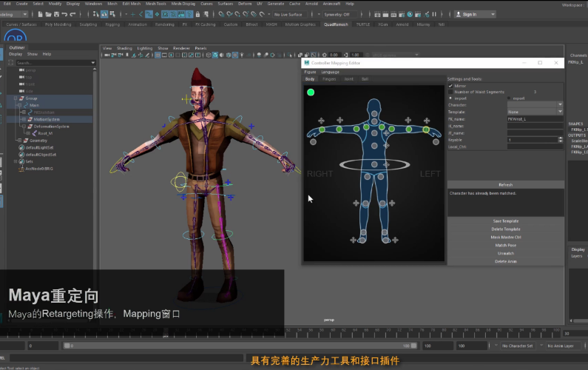The height and width of the screenshot is (370, 588).
Task: Open the Character dropdown
Action: 534,104
